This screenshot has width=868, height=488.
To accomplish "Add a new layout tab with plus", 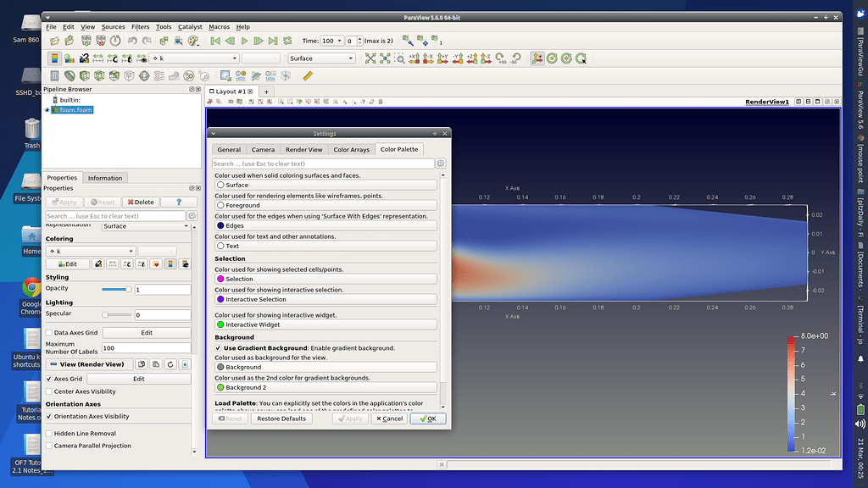I will pos(266,91).
